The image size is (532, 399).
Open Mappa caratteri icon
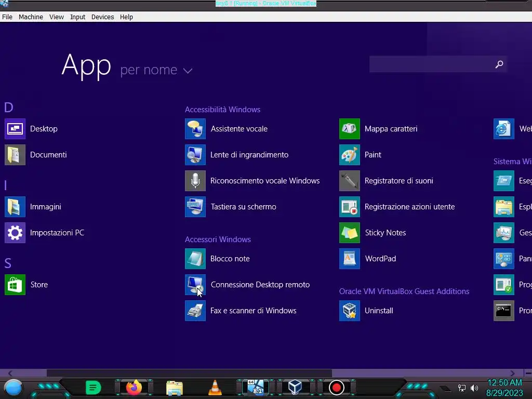(x=350, y=129)
